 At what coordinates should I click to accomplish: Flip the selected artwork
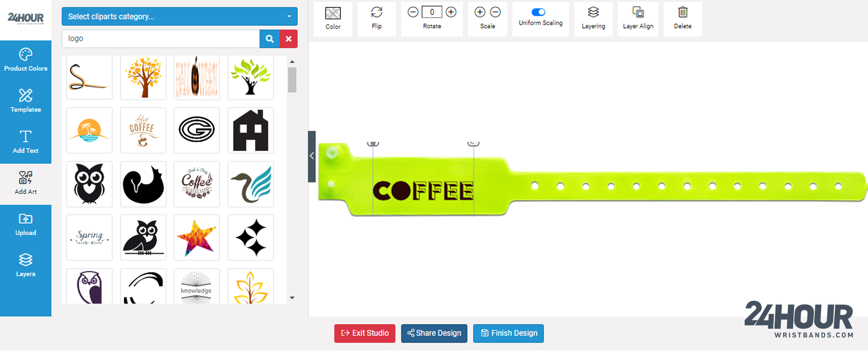pos(376,19)
